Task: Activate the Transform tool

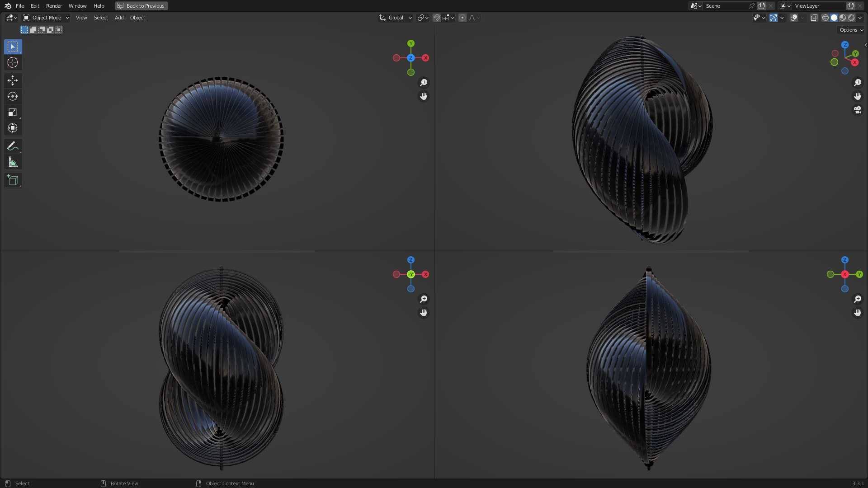Action: [x=13, y=128]
